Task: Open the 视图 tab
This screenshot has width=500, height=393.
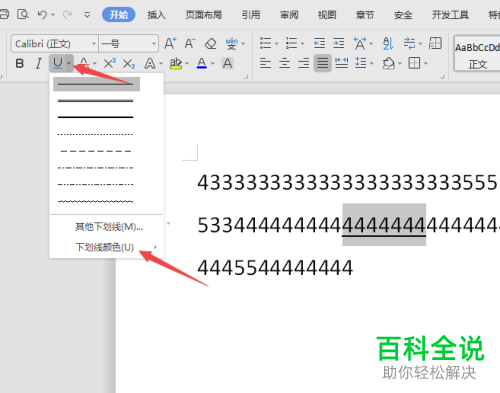Action: (x=327, y=15)
